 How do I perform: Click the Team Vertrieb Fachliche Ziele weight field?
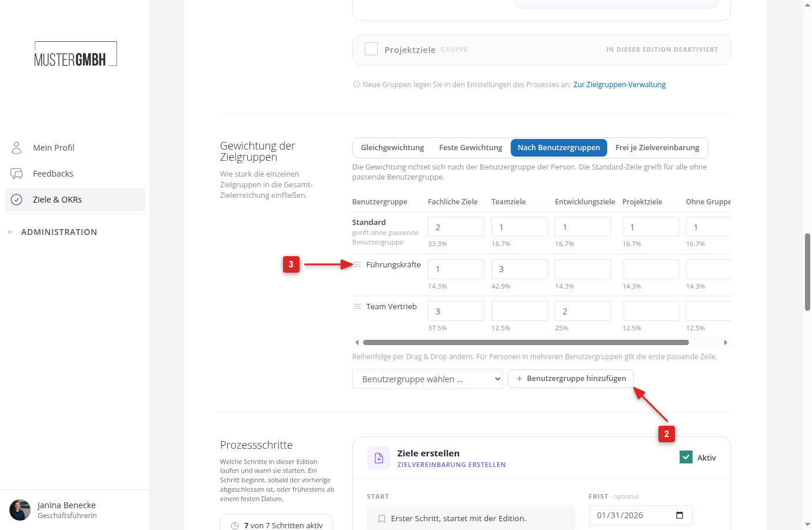[x=456, y=311]
